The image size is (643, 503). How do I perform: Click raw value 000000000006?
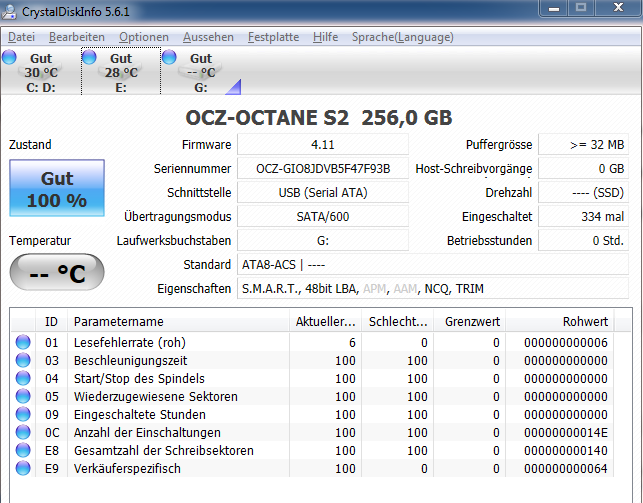point(566,342)
